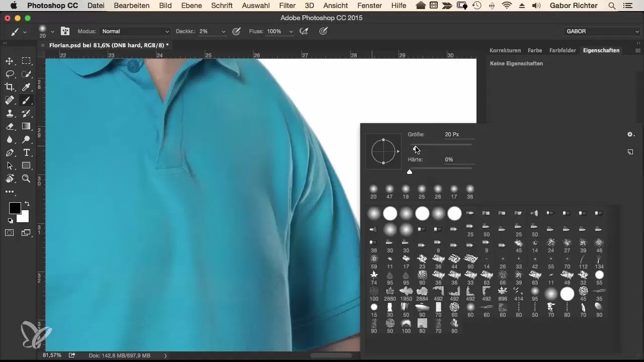Select the History Brush tool
The height and width of the screenshot is (362, 644).
26,114
